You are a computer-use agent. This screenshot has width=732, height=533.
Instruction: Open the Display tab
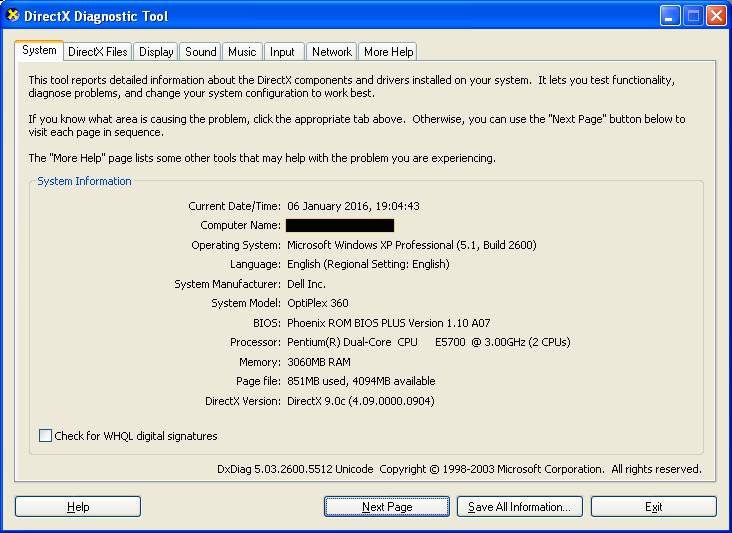pyautogui.click(x=156, y=52)
